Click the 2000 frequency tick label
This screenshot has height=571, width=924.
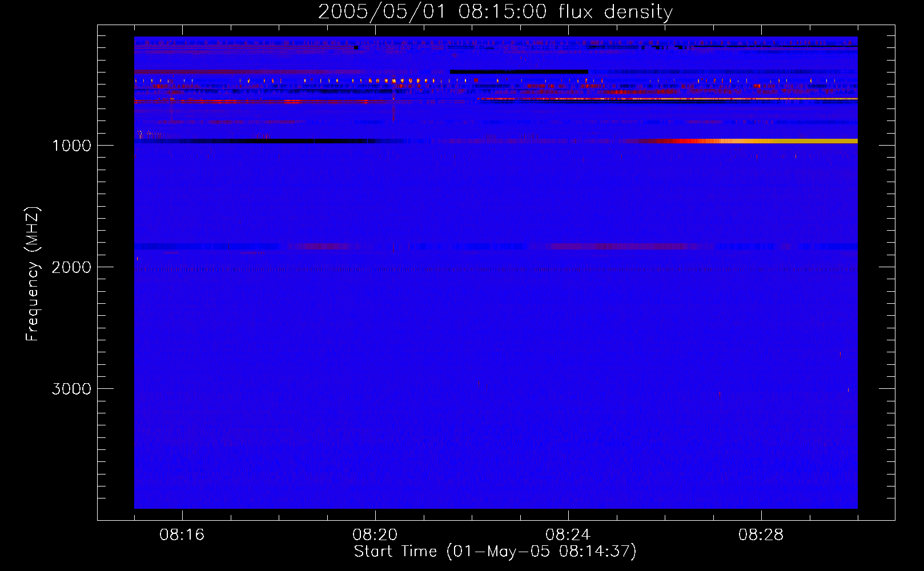click(71, 267)
